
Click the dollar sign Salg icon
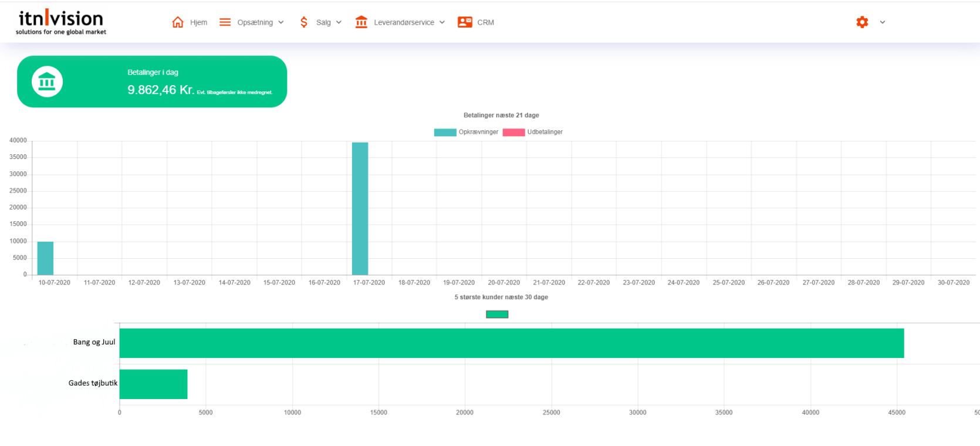(304, 22)
